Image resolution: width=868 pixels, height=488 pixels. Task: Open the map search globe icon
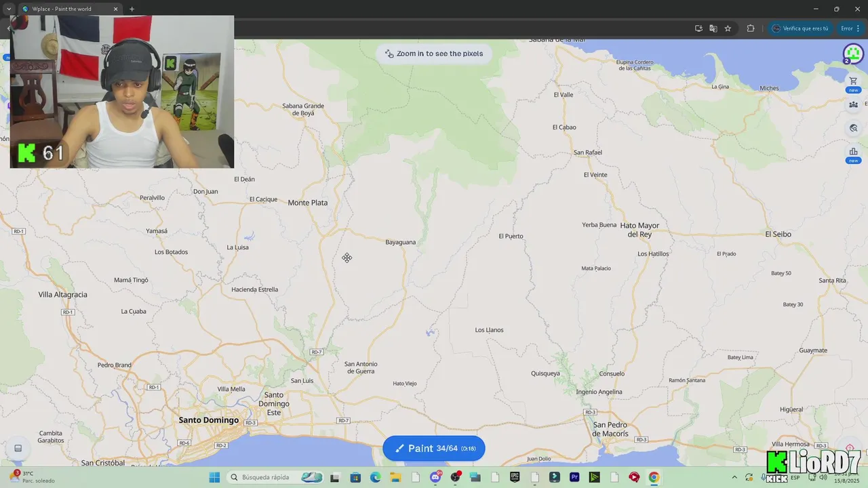point(853,128)
